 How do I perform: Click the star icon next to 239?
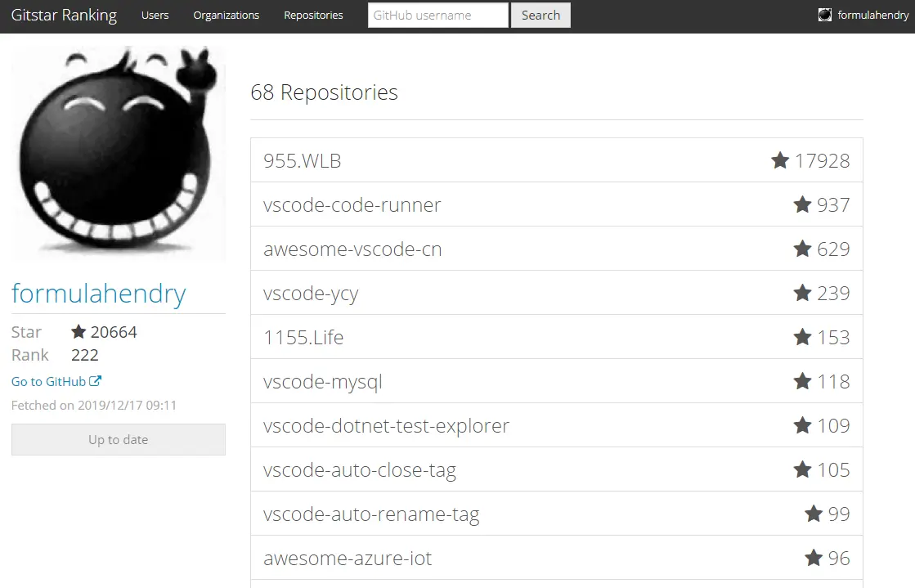click(x=802, y=293)
